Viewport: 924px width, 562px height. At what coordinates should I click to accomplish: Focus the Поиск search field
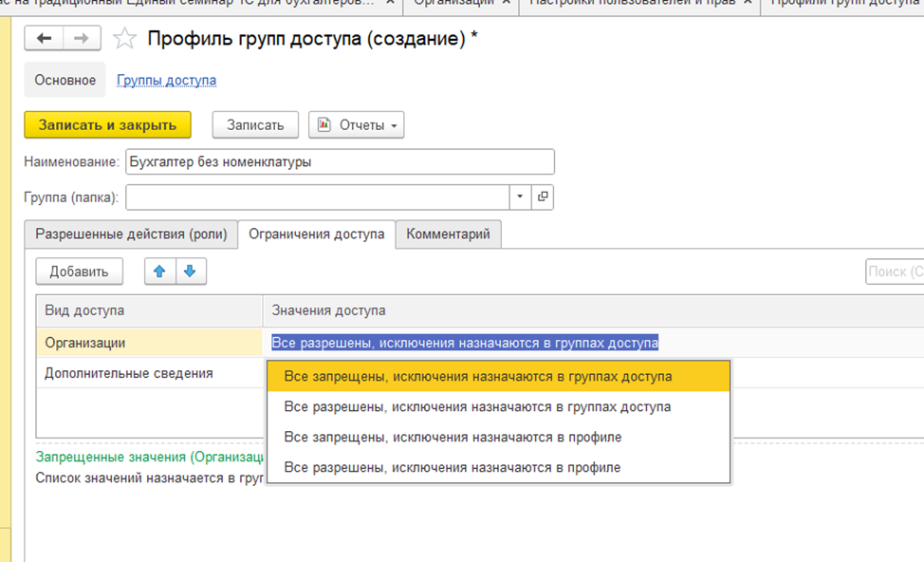click(895, 272)
